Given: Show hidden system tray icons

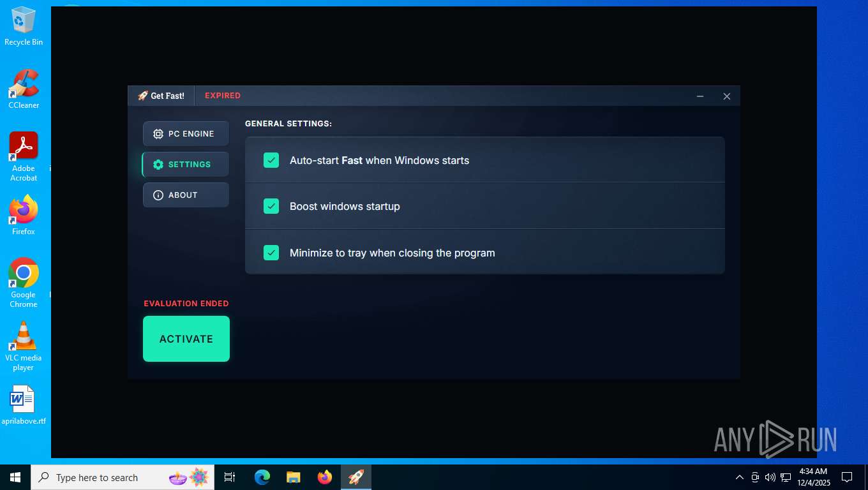Looking at the screenshot, I should tap(740, 477).
